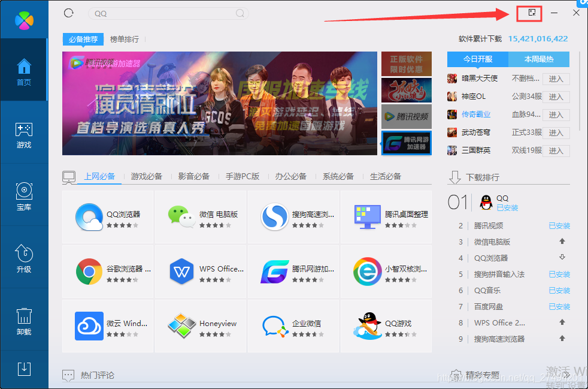Switch to the 榜单排行 tab

coord(123,39)
